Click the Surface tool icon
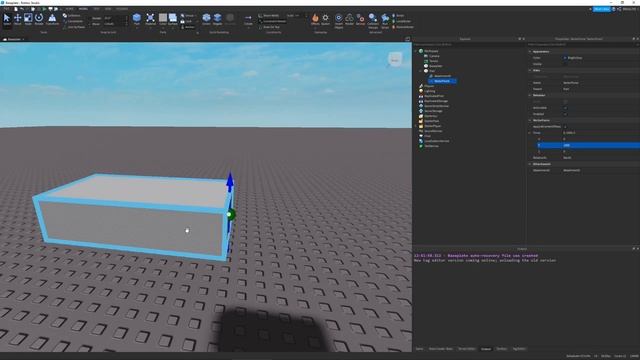This screenshot has width=640, height=360. pos(173,19)
